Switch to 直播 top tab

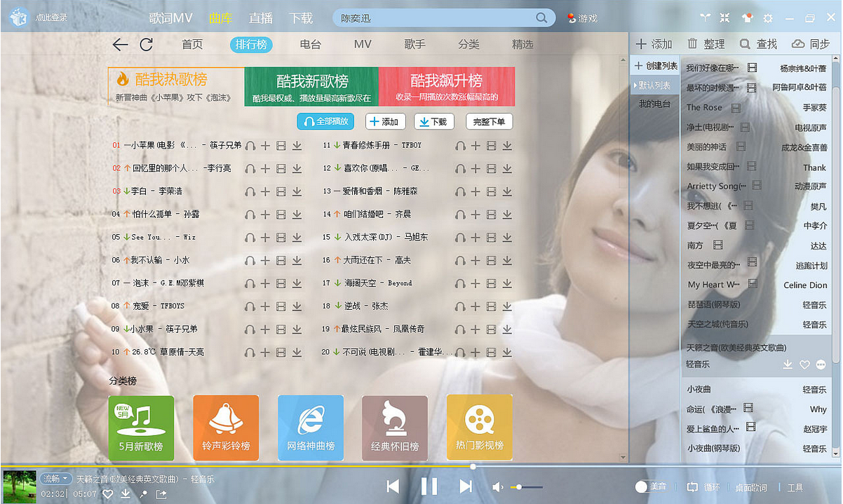261,18
